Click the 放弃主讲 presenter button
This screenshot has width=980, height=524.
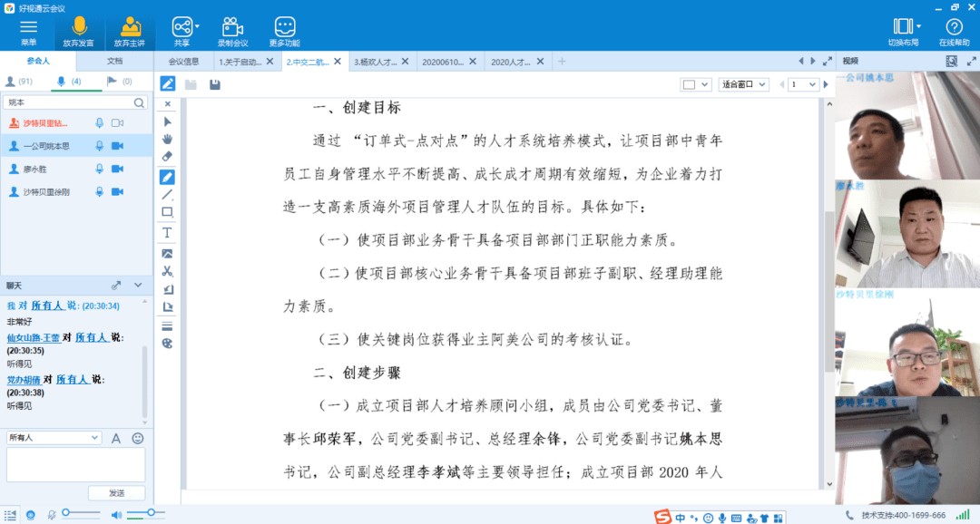130,33
